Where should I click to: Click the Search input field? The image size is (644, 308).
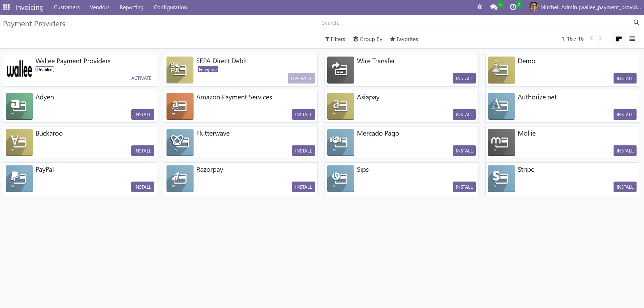coord(474,23)
